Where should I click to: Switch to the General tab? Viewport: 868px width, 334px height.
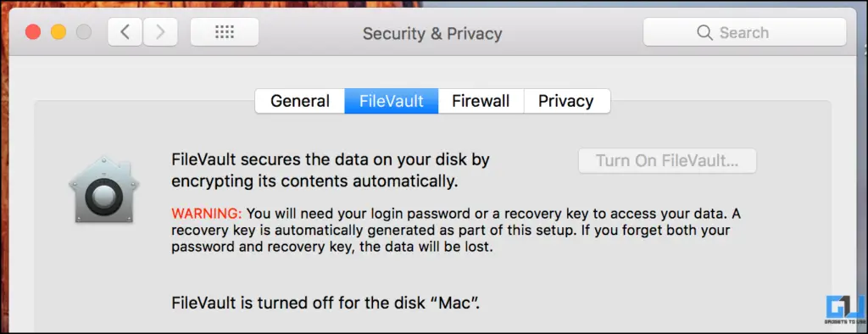(300, 101)
